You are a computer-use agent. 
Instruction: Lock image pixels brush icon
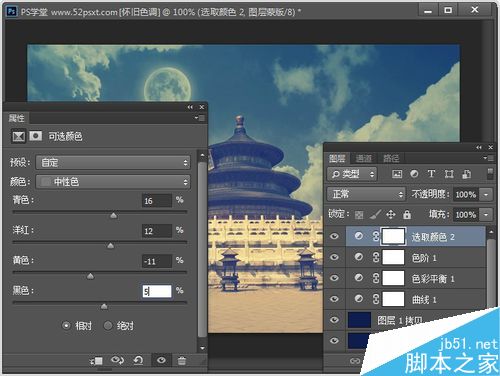pos(375,214)
